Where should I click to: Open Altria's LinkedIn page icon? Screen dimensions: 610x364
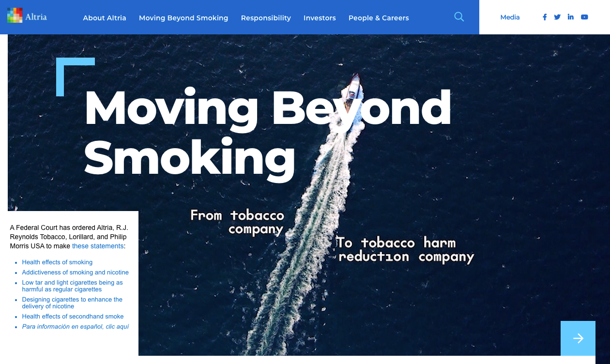tap(571, 17)
